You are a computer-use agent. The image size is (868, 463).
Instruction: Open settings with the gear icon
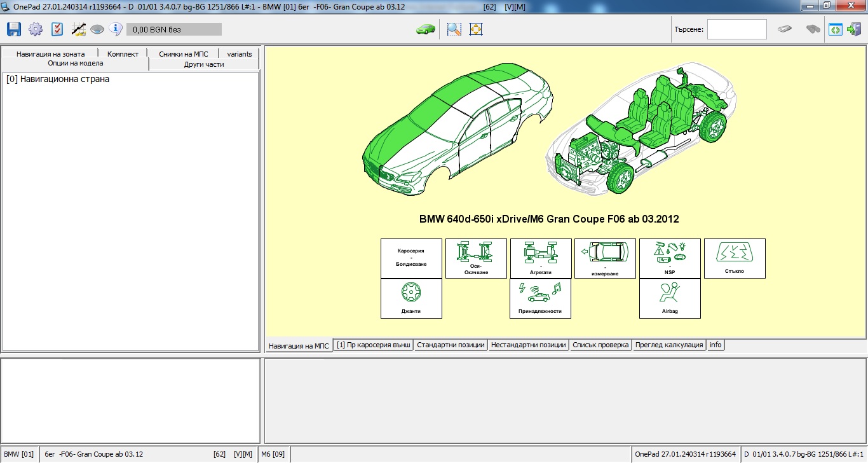(35, 29)
